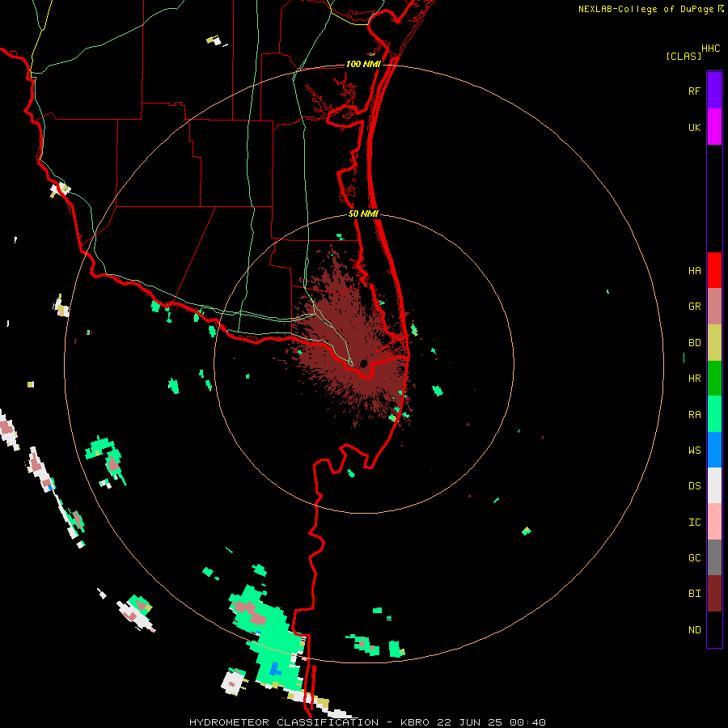
Task: Click the [CLAS] unit label
Action: pos(684,56)
